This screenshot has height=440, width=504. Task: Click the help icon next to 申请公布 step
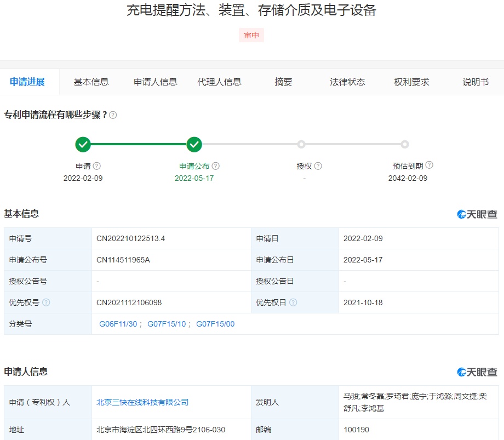pyautogui.click(x=216, y=166)
